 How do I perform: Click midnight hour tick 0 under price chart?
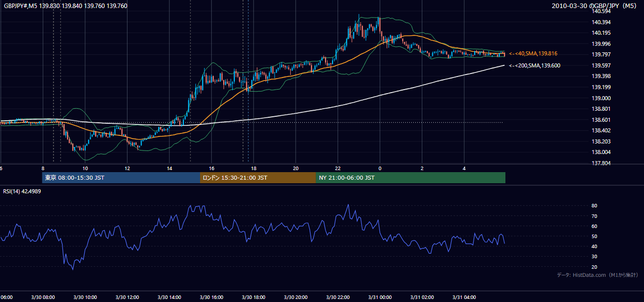pyautogui.click(x=380, y=168)
